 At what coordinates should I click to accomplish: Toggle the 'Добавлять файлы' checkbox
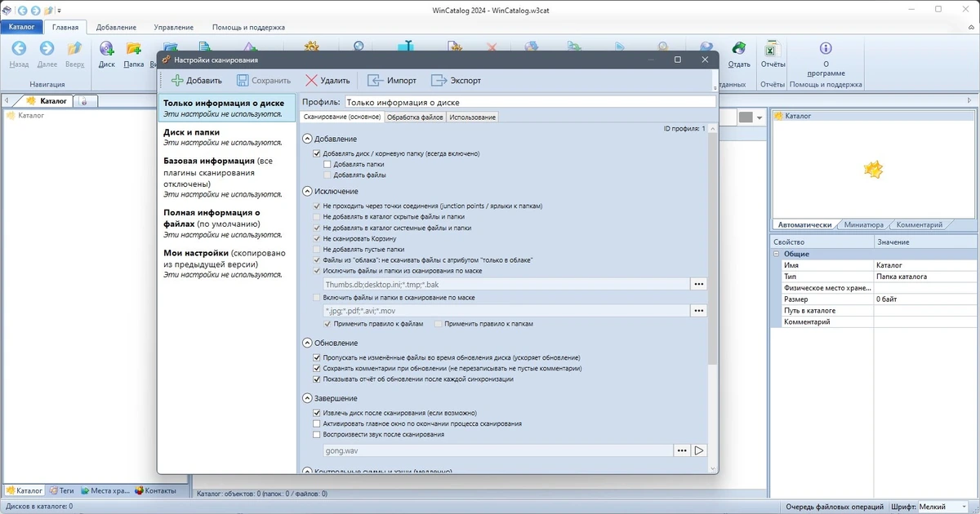pyautogui.click(x=327, y=175)
